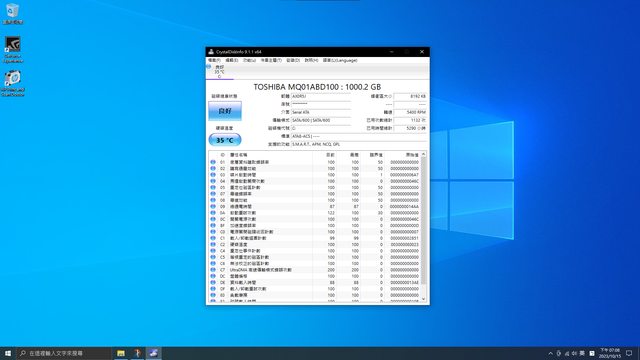Screen dimensions: 640x360
Task: Click the status icon for attribute ID C0
Action: 213,231
